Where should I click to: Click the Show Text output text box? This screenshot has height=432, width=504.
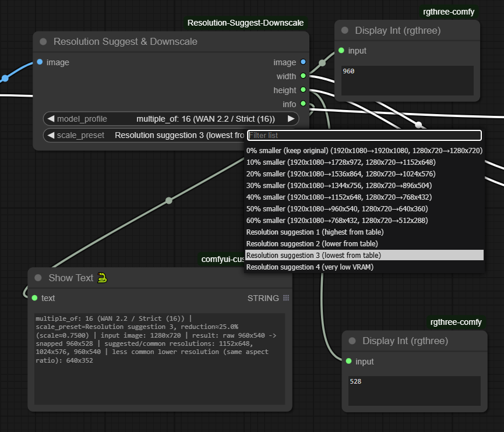(160, 359)
